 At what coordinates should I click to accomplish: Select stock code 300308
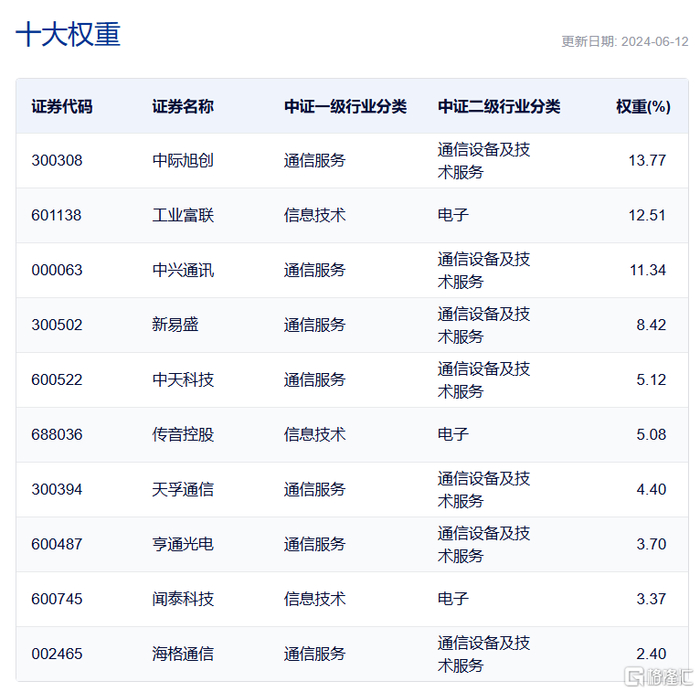click(x=57, y=160)
